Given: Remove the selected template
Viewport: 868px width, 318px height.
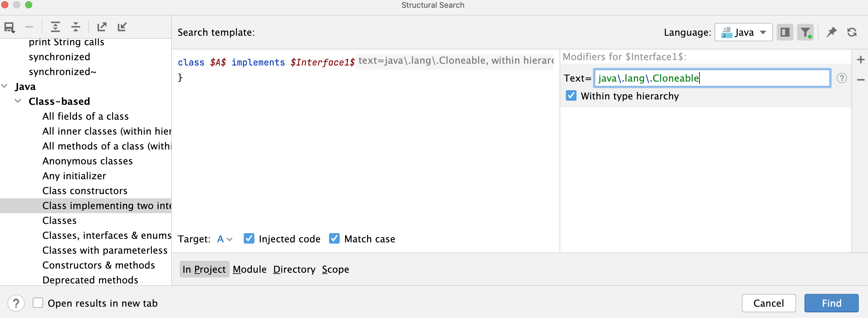Looking at the screenshot, I should [x=29, y=27].
